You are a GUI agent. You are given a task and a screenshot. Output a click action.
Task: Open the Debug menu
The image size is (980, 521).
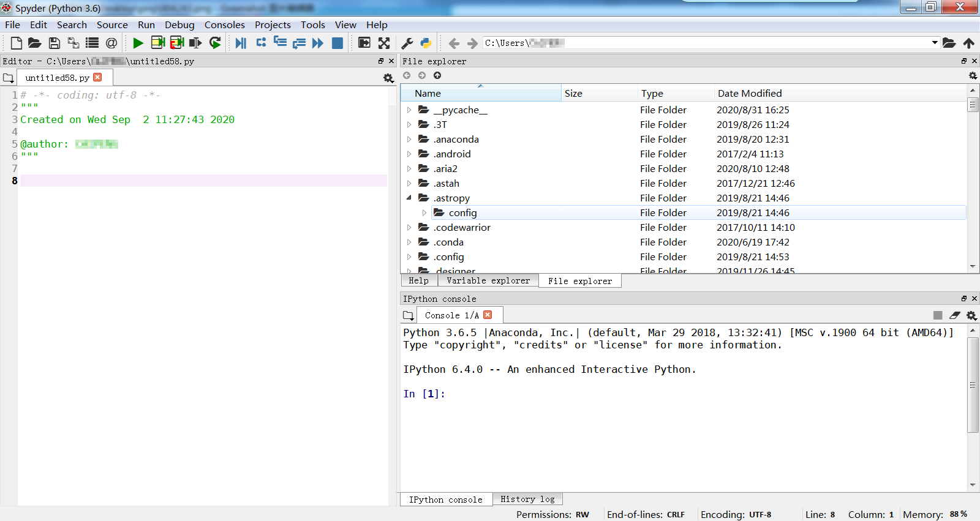click(x=179, y=25)
